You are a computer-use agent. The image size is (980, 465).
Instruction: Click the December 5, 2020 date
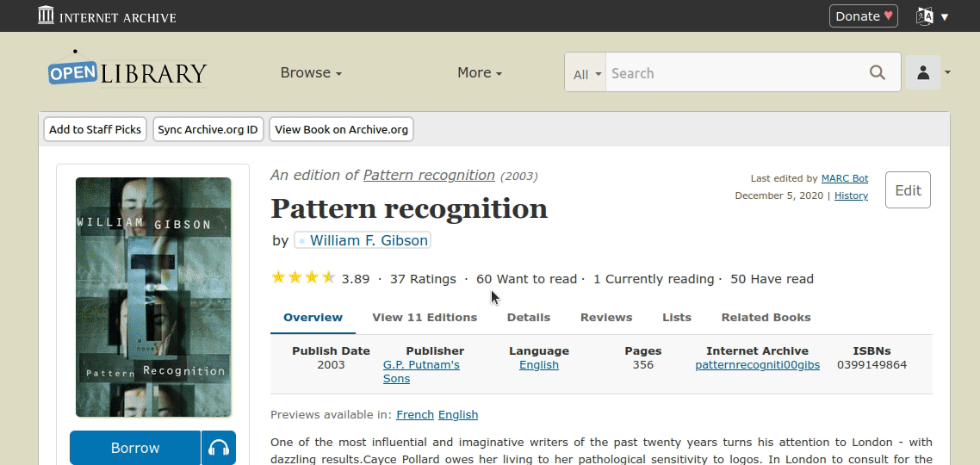[x=779, y=195]
